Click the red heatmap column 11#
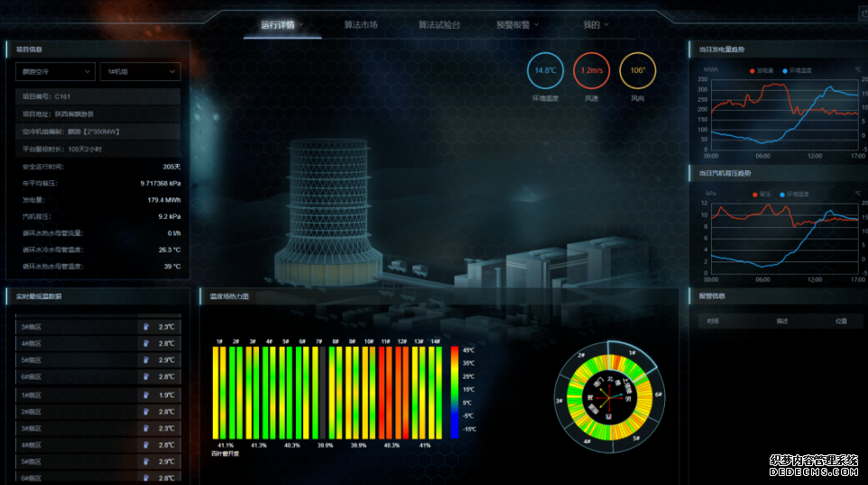 pos(386,393)
